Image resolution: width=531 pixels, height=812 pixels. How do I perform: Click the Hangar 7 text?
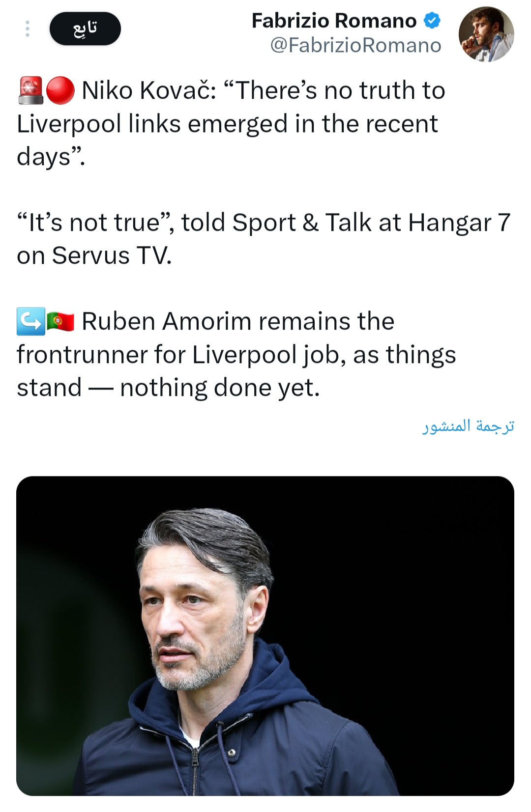[x=459, y=222]
